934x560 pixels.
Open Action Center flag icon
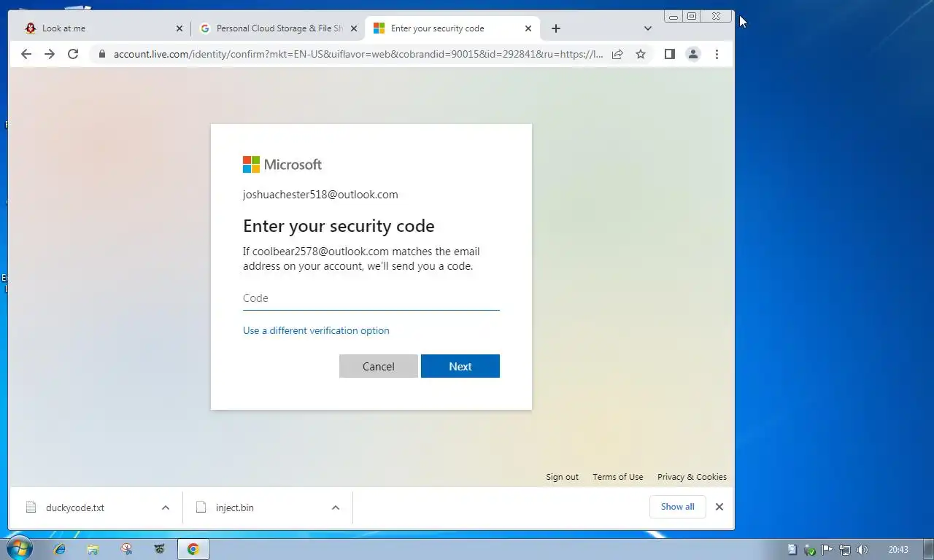(827, 550)
